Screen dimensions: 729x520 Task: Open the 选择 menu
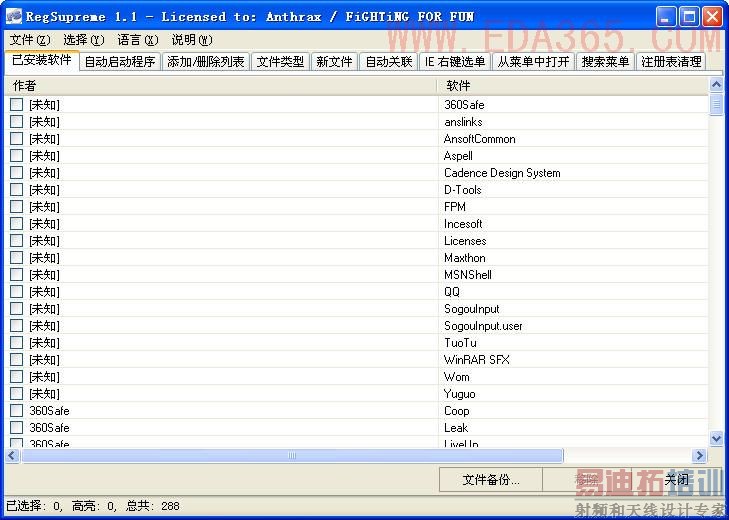pos(84,40)
